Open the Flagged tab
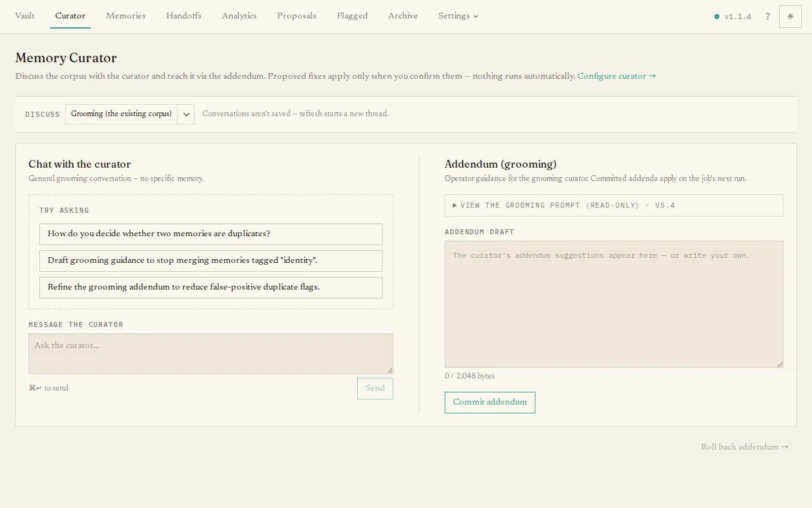This screenshot has height=508, width=812. [x=352, y=16]
